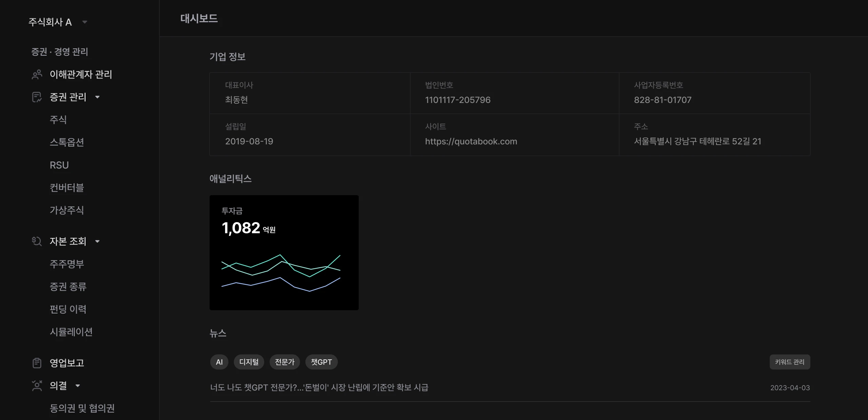Click the 애널리틱스 section heading

pyautogui.click(x=231, y=178)
